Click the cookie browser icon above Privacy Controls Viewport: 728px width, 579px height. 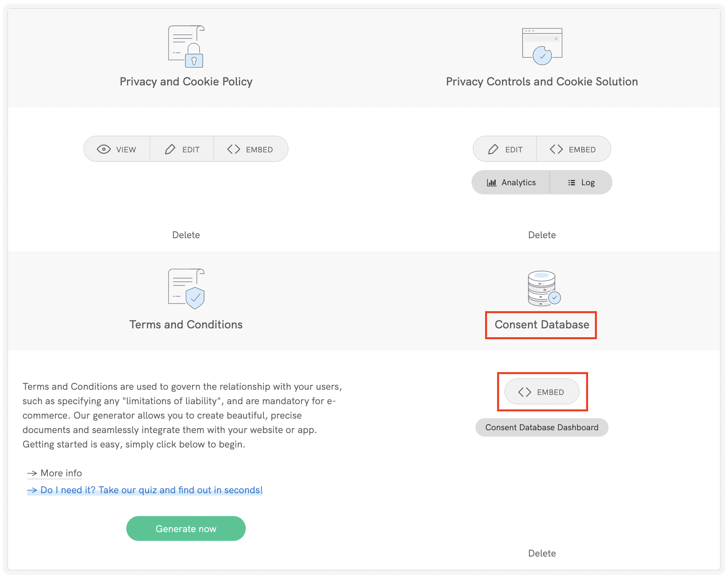542,45
